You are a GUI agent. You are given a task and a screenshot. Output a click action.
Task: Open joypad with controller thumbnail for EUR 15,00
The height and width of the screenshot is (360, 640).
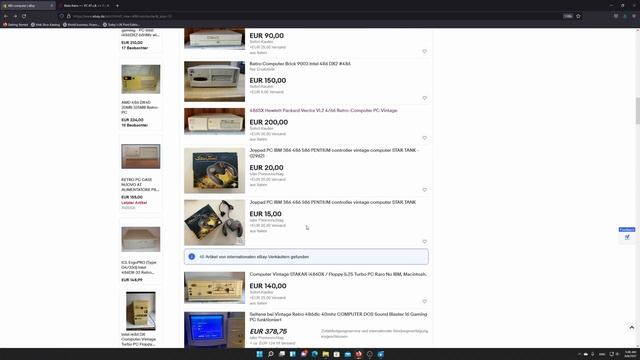pos(214,222)
